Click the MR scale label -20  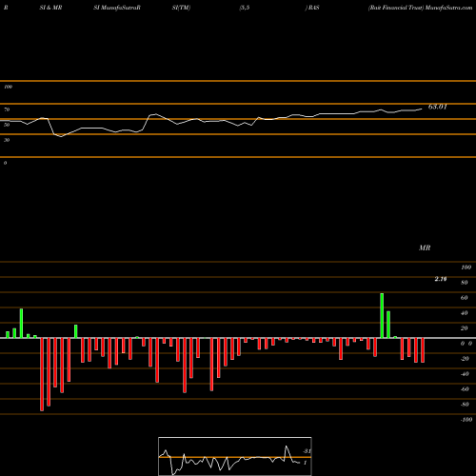(x=465, y=359)
